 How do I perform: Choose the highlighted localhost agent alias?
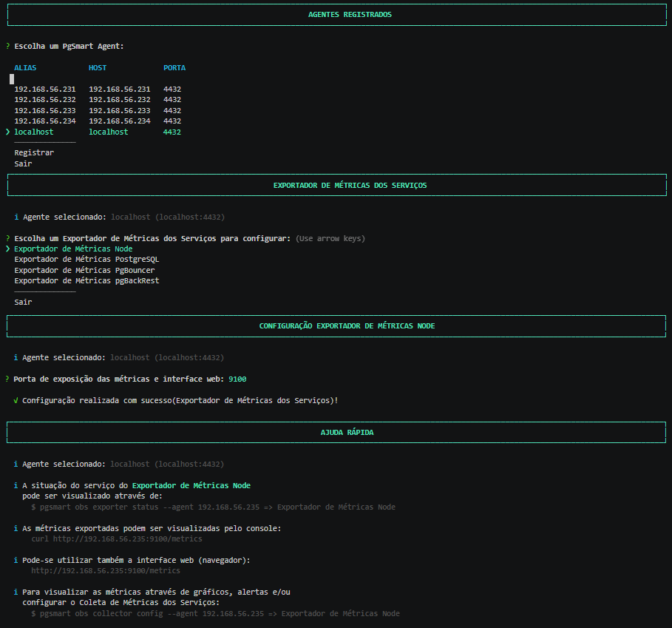click(34, 132)
